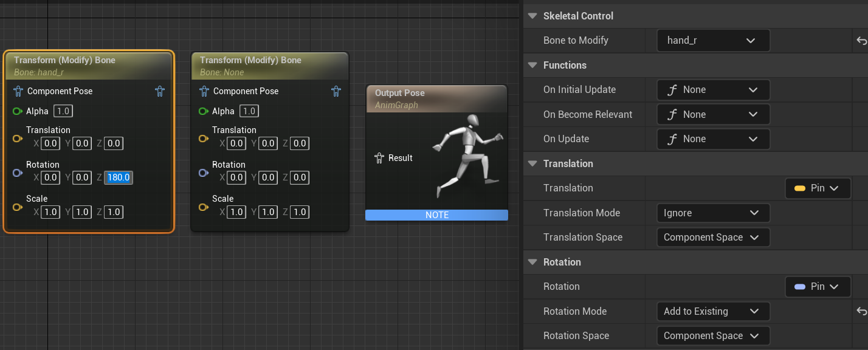Click Rotation X field on Bone: None node
The width and height of the screenshot is (868, 350).
pyautogui.click(x=237, y=177)
